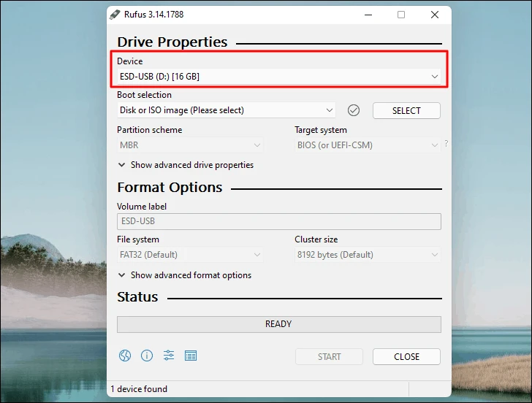The height and width of the screenshot is (403, 532).
Task: Click the Volume label text field
Action: coord(279,221)
